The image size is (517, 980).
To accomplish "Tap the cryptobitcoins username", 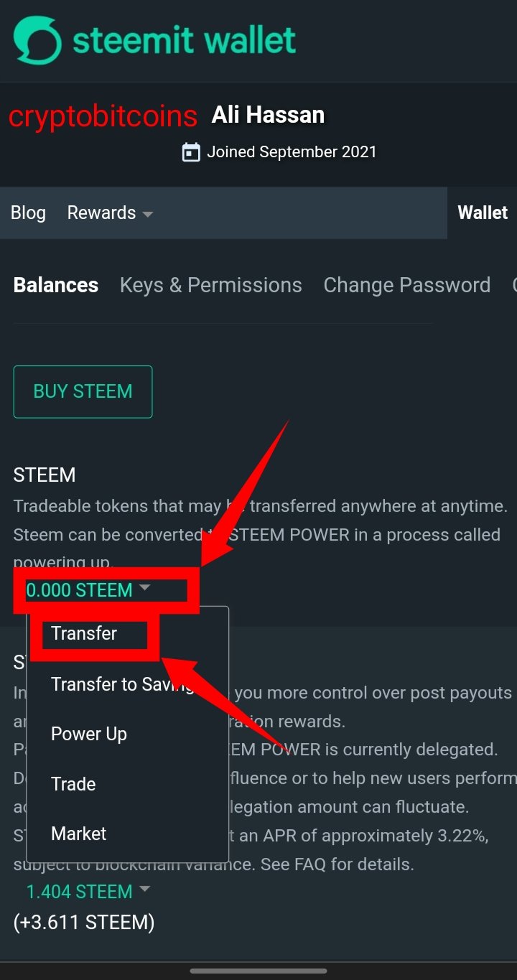I will point(103,116).
